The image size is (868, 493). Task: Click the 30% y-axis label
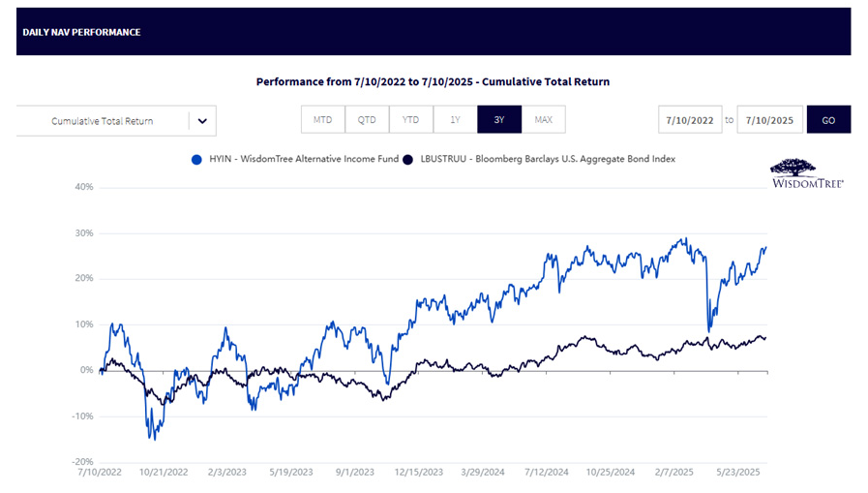84,233
